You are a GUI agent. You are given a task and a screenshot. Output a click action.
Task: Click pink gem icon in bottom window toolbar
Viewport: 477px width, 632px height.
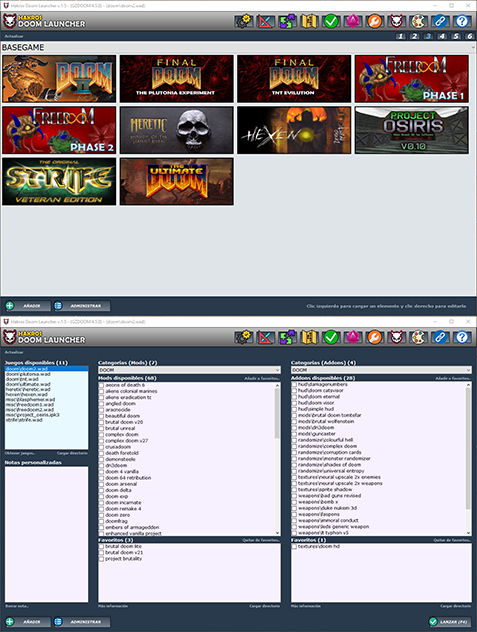[353, 337]
